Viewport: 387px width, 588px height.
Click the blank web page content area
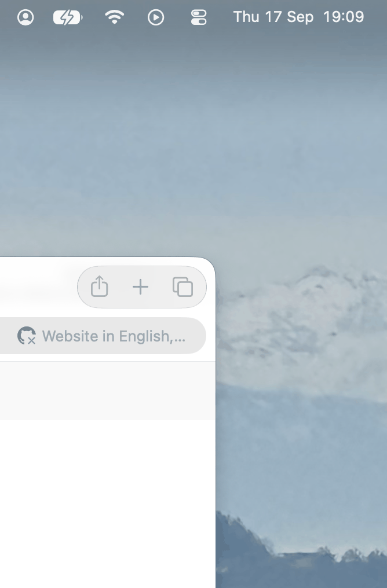click(x=108, y=504)
